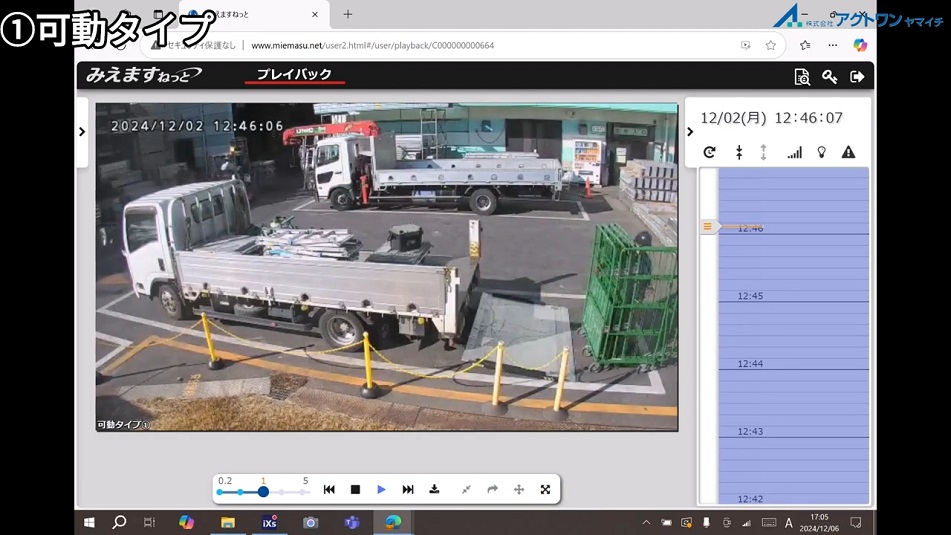Click the greyed pan move icon
The image size is (951, 535).
(x=519, y=490)
